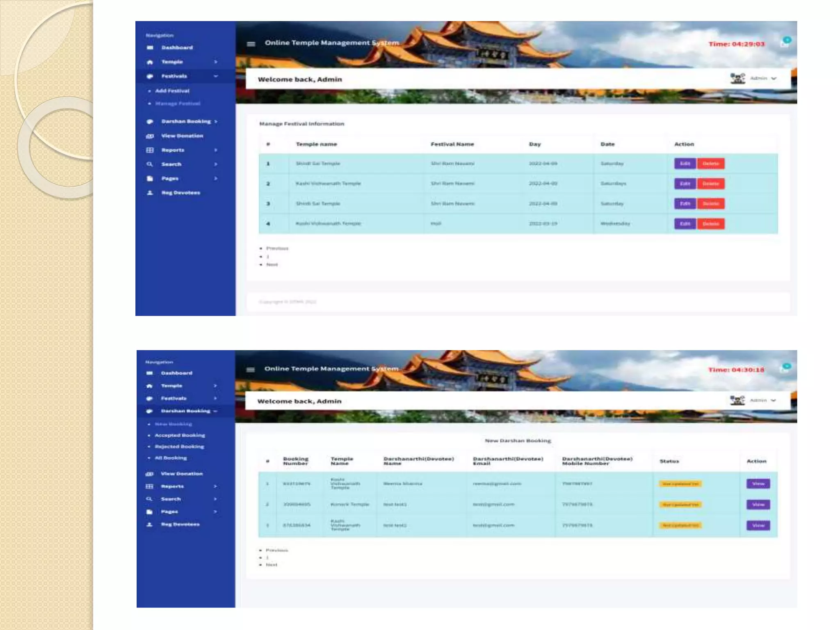The width and height of the screenshot is (840, 630).
Task: Click Search magnifier icon in bottom sidebar
Action: [x=150, y=499]
